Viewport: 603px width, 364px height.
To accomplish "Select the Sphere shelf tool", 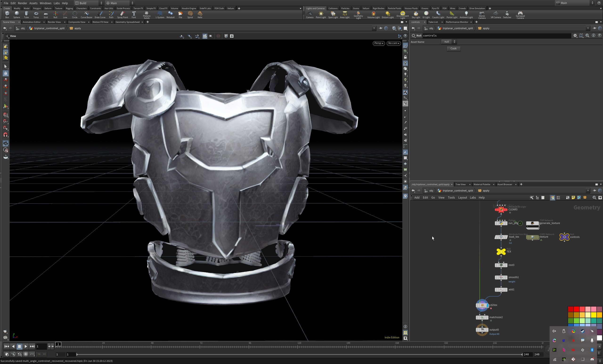I will point(17,15).
